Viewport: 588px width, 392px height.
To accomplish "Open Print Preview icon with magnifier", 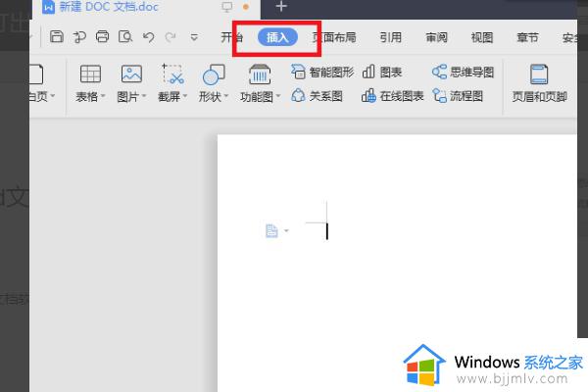I will tap(125, 37).
